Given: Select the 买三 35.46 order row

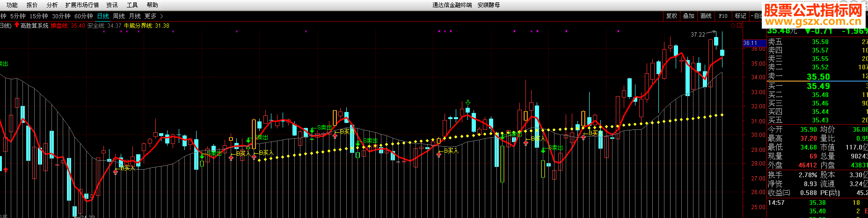Looking at the screenshot, I should pos(817,103).
